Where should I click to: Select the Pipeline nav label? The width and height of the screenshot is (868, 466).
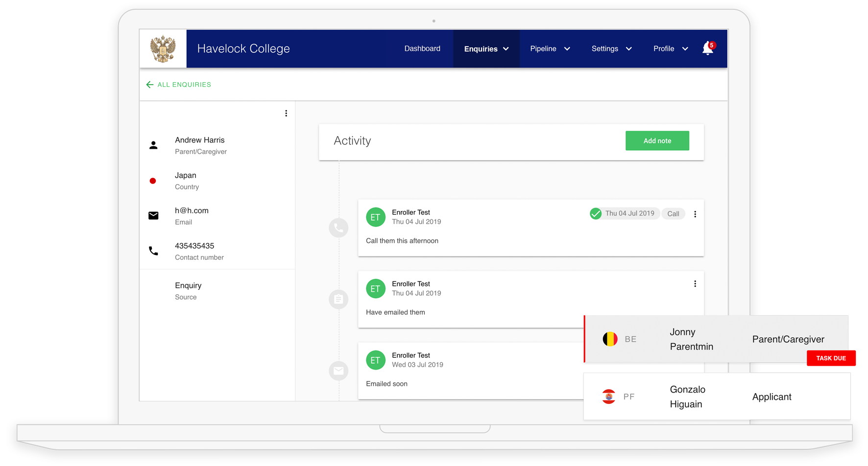coord(543,48)
